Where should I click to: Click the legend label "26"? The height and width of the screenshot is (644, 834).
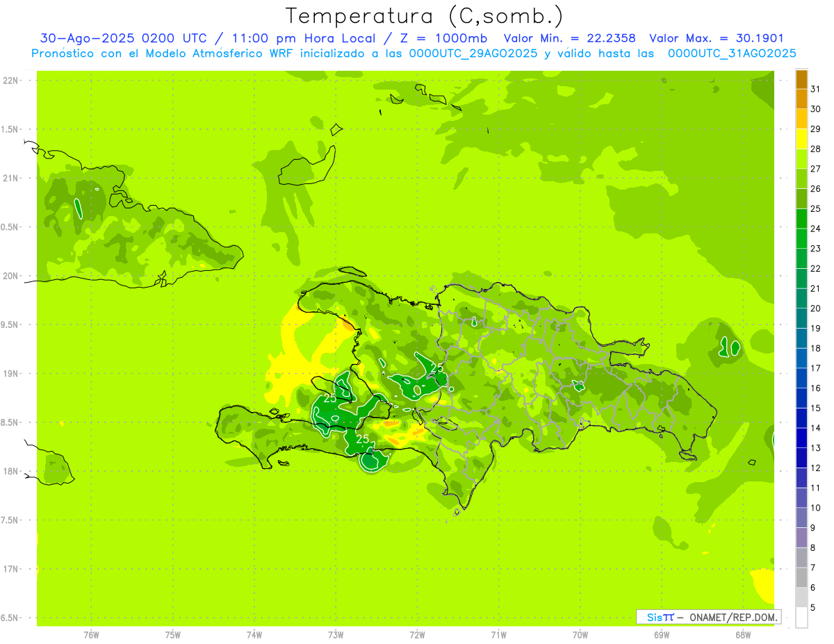pyautogui.click(x=815, y=189)
